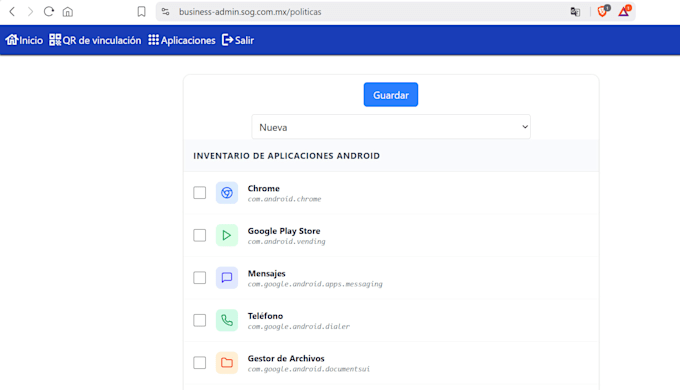
Task: Open QR de vinculación menu item
Action: point(95,40)
